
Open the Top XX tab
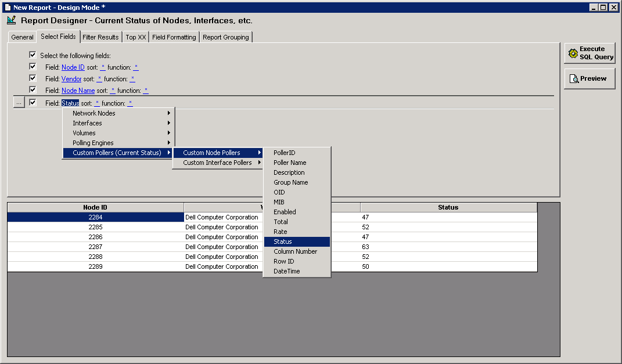point(136,37)
